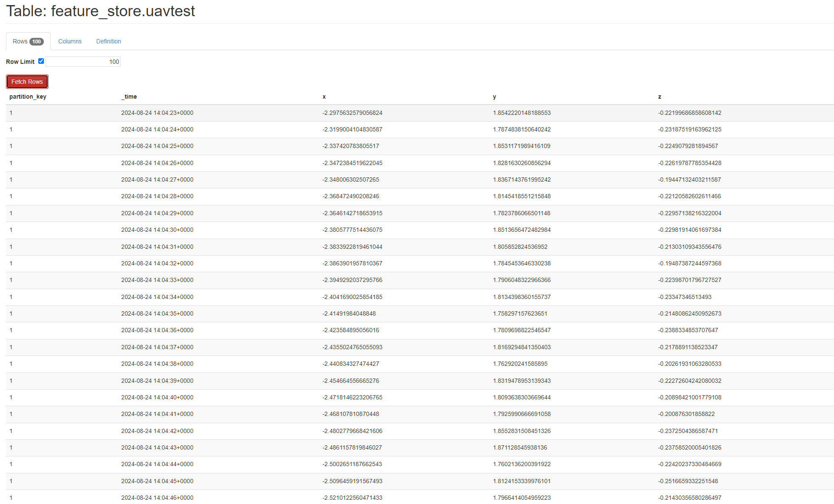Click y value 1.7966414054959223

(x=522, y=498)
